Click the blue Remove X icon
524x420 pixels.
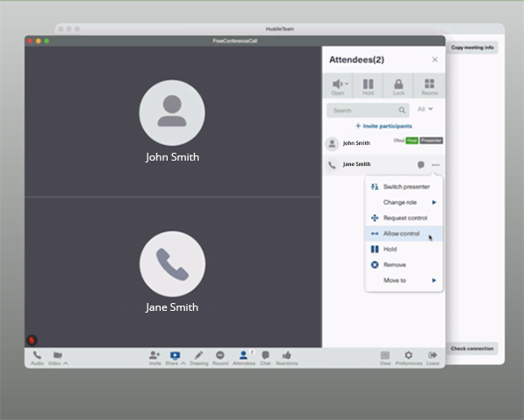[375, 265]
